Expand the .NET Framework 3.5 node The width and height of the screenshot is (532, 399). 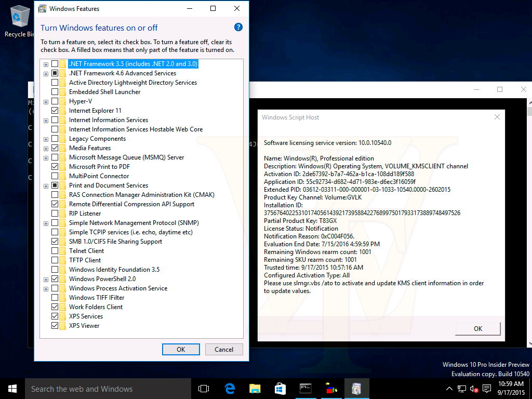click(46, 64)
